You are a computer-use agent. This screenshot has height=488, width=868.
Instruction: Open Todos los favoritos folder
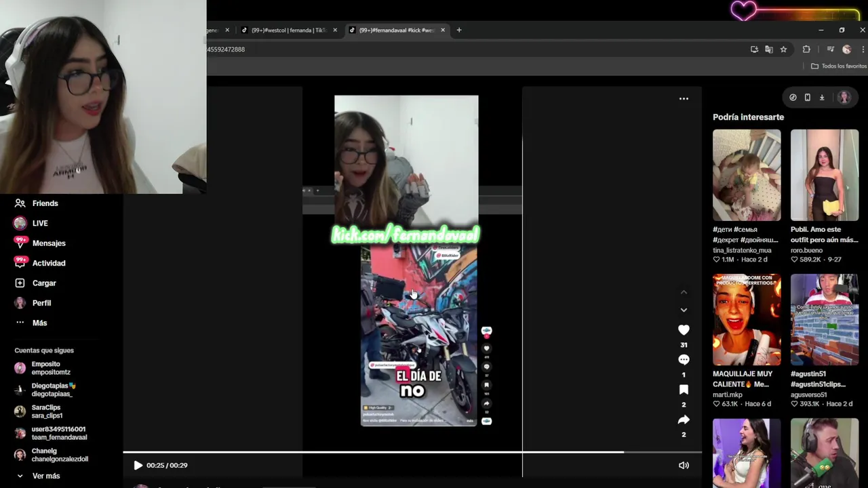click(839, 66)
